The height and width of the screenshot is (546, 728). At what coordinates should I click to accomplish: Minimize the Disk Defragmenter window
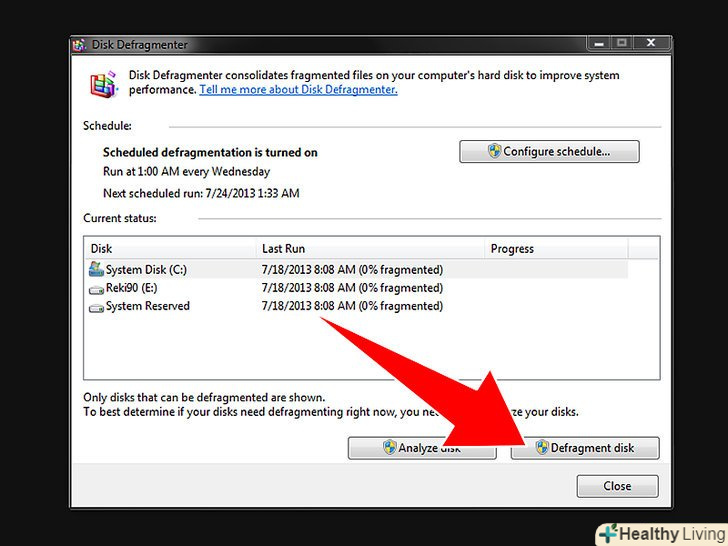(599, 44)
